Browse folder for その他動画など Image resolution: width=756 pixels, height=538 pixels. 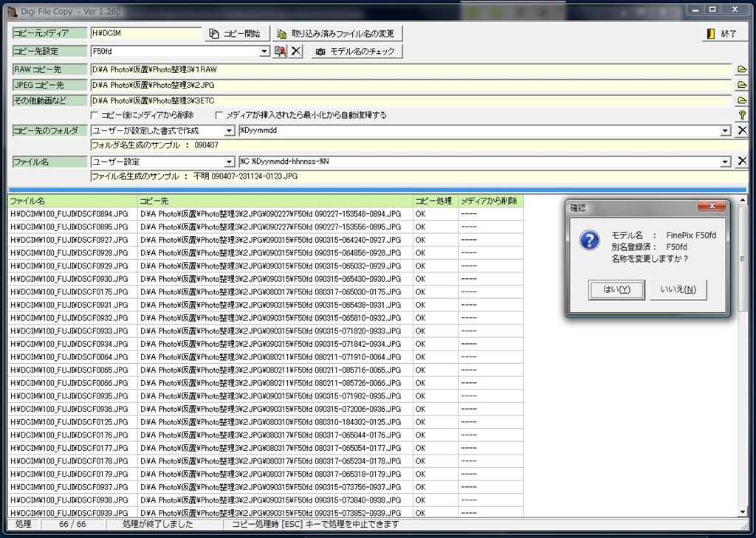tap(742, 100)
